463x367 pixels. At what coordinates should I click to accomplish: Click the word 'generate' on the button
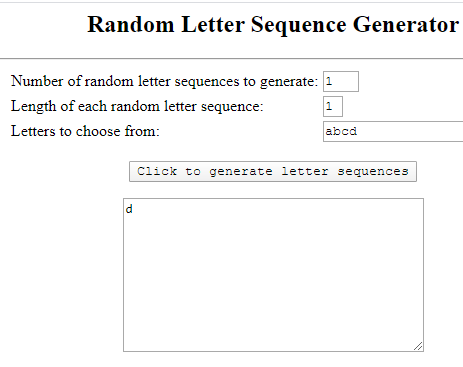click(x=241, y=172)
